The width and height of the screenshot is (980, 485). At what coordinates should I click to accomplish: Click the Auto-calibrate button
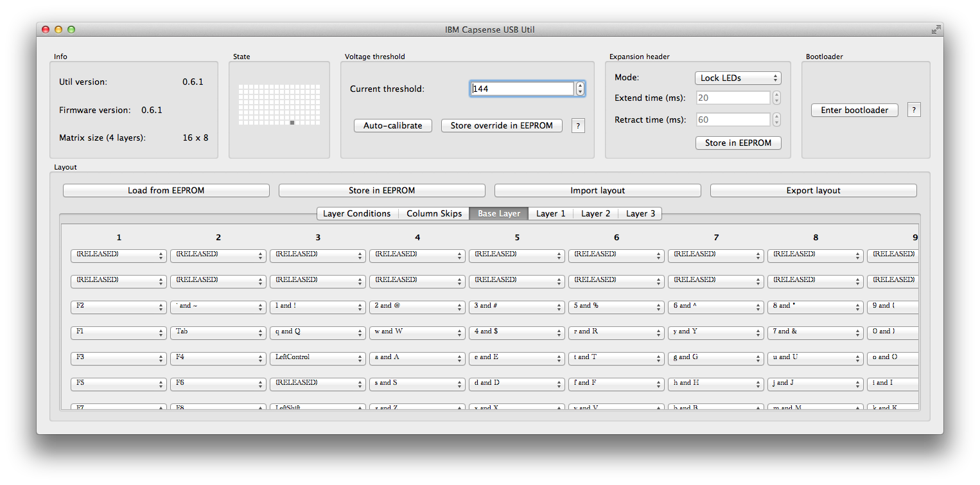[x=392, y=125]
